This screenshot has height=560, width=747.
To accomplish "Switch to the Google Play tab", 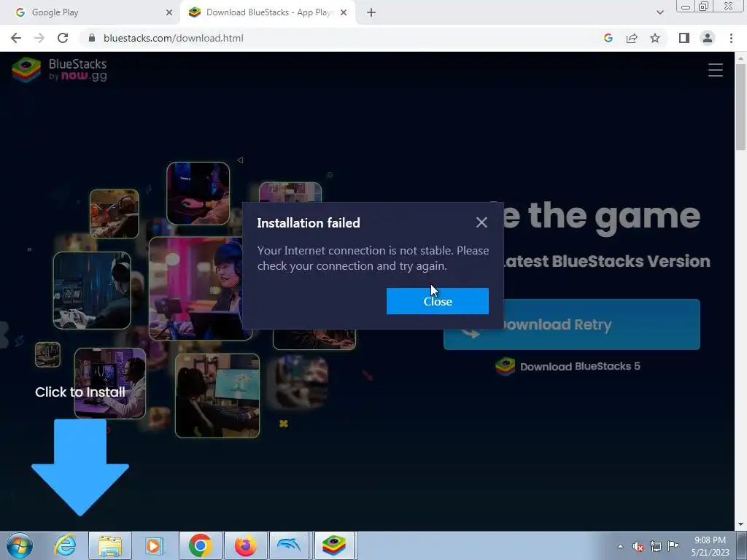I will pyautogui.click(x=90, y=12).
